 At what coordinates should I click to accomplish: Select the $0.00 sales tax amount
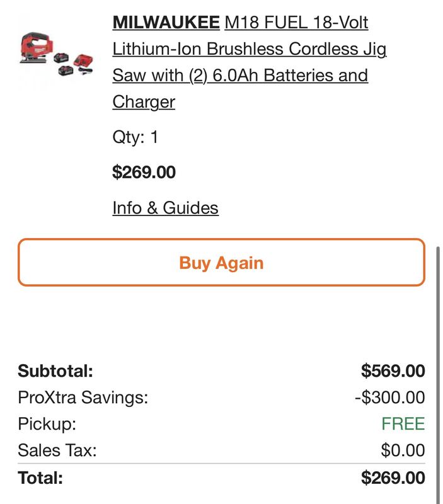click(x=403, y=450)
